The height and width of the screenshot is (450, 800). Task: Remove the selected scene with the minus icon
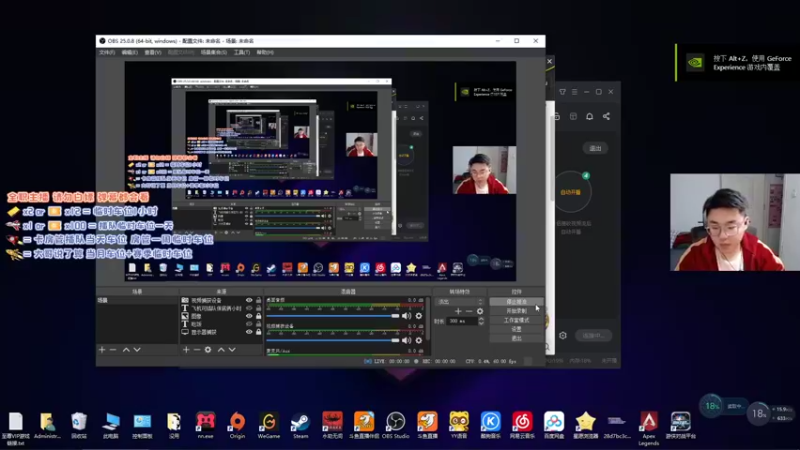[113, 349]
